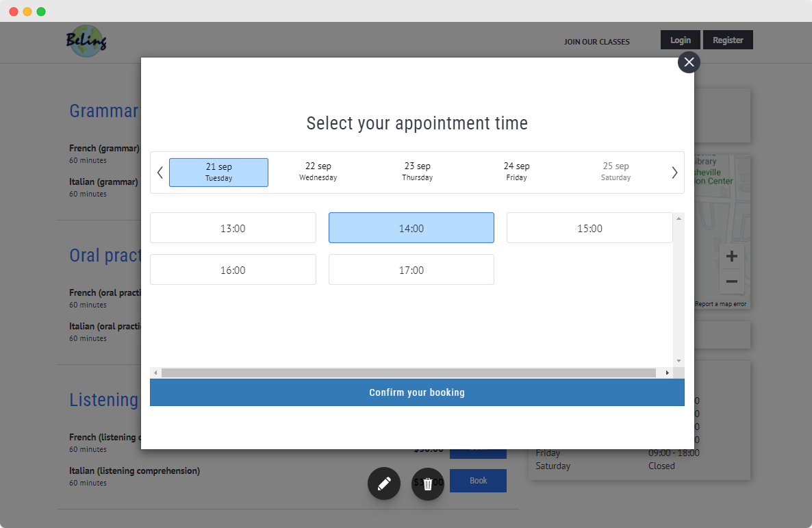The height and width of the screenshot is (528, 812).
Task: Select 22 sep Wednesday date
Action: [318, 171]
